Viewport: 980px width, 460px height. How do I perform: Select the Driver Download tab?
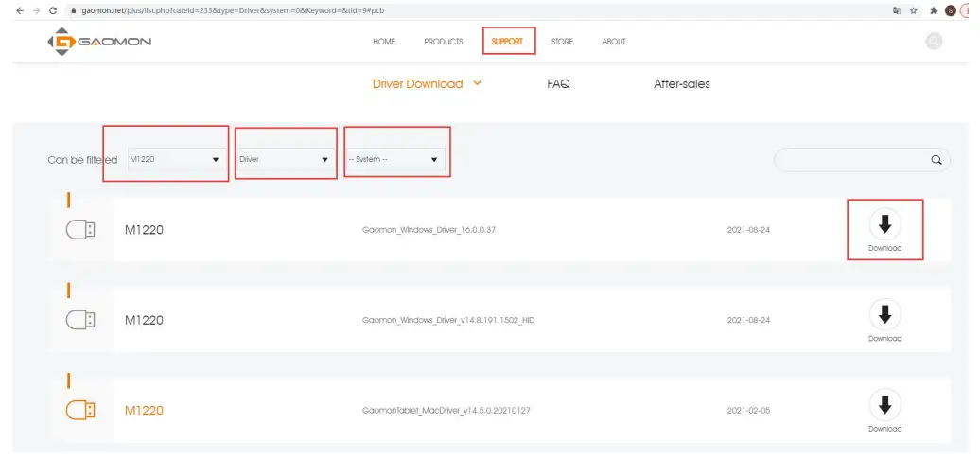point(417,83)
